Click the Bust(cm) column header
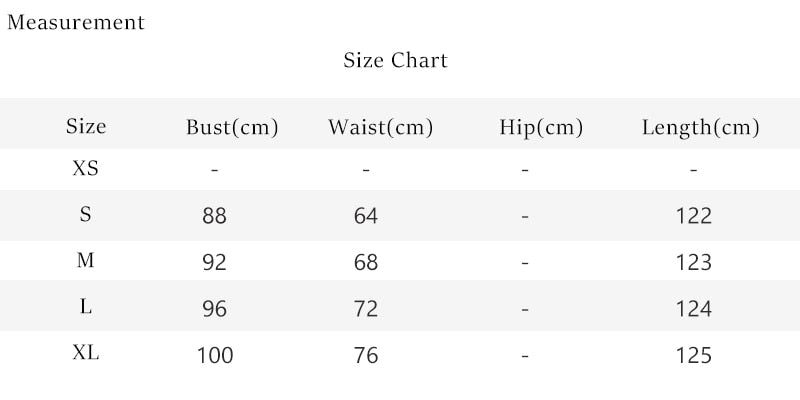The image size is (800, 400). (x=232, y=127)
